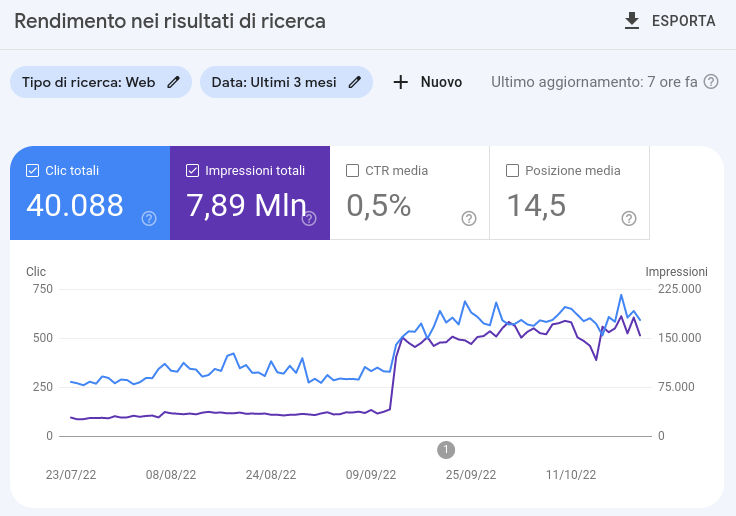The width and height of the screenshot is (736, 516).
Task: Click the 25/09/22 date axis label
Action: coord(471,475)
